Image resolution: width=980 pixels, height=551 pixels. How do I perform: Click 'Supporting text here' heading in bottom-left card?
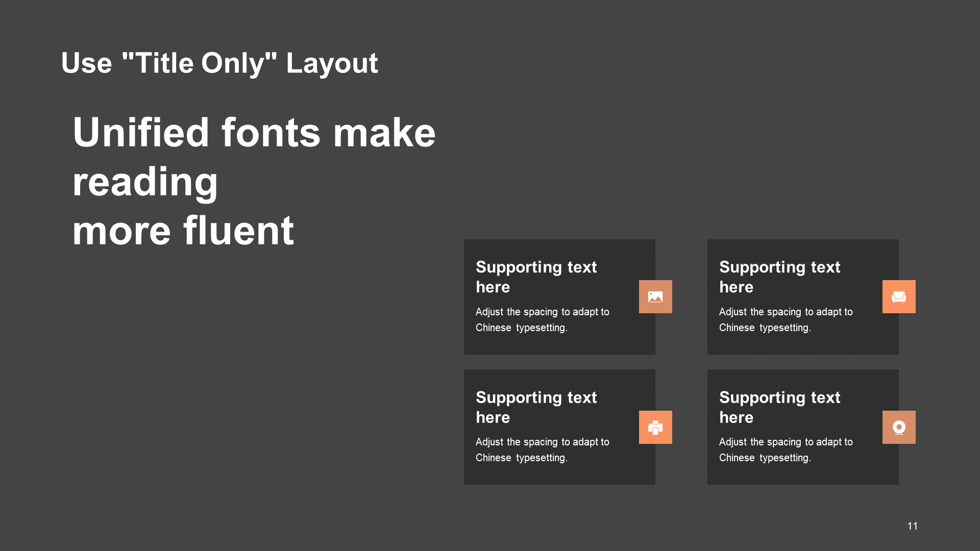click(x=536, y=407)
